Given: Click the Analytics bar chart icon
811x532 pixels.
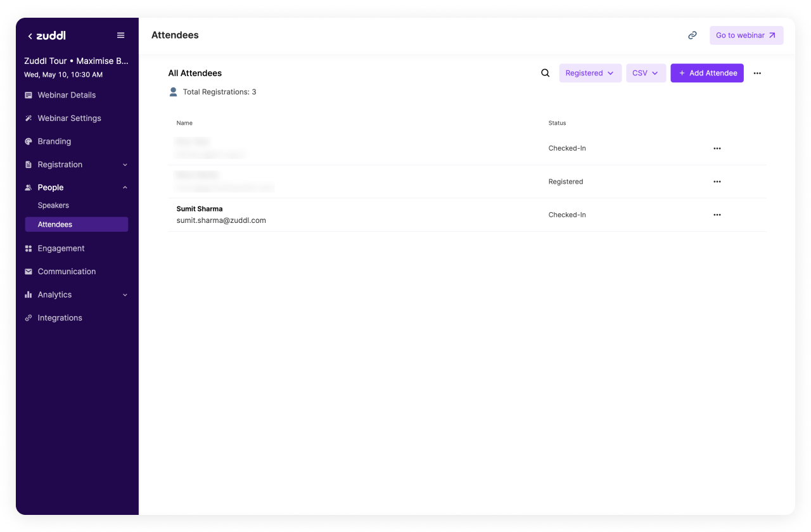Looking at the screenshot, I should pyautogui.click(x=29, y=294).
